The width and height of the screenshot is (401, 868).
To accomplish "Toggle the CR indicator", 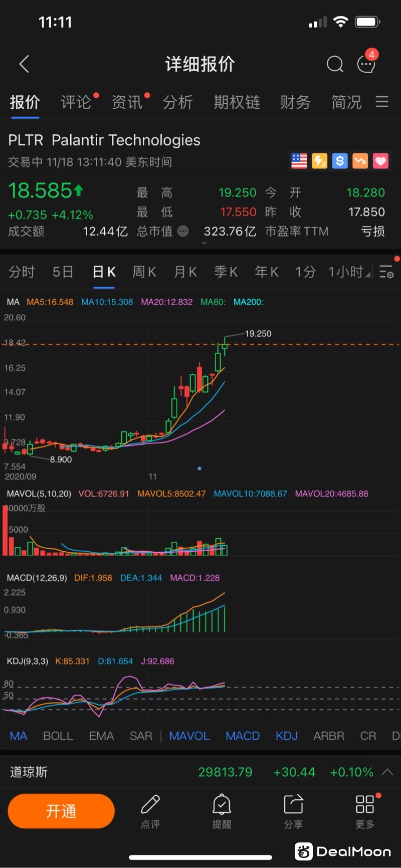I will pyautogui.click(x=368, y=736).
